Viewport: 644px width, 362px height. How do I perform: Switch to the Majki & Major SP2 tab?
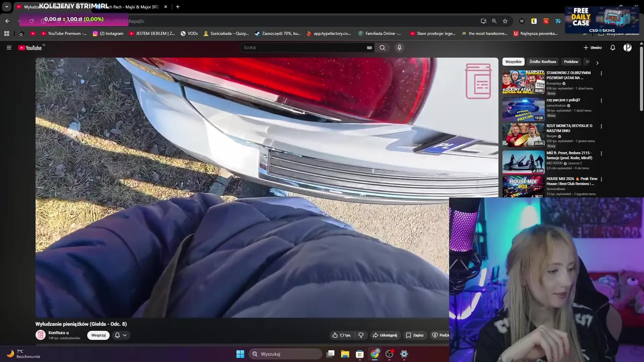[131, 7]
